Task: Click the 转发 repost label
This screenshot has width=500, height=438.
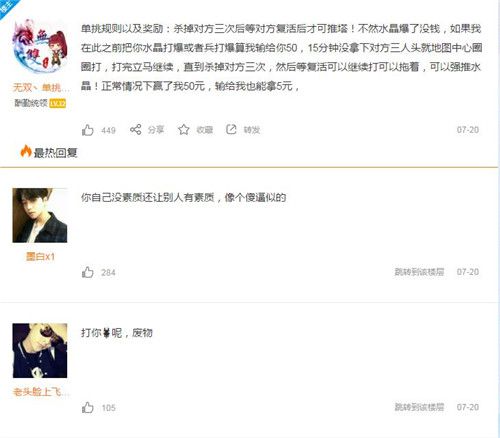Action: click(x=252, y=130)
